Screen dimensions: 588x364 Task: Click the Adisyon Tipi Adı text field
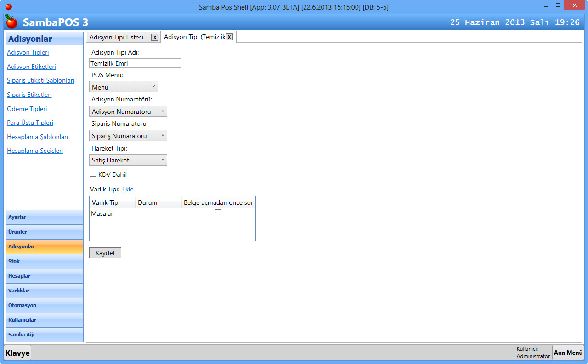[x=135, y=63]
